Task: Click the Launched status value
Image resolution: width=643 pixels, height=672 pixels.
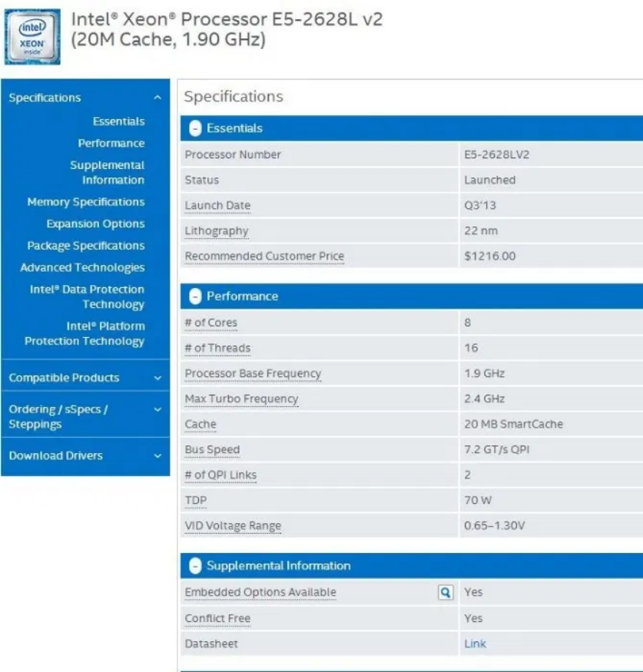Action: 489,180
